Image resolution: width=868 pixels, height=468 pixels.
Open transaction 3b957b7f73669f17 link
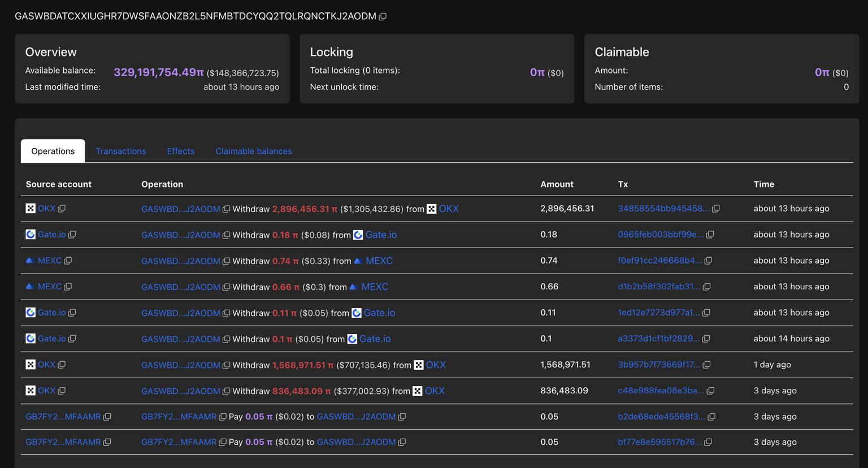tap(658, 365)
